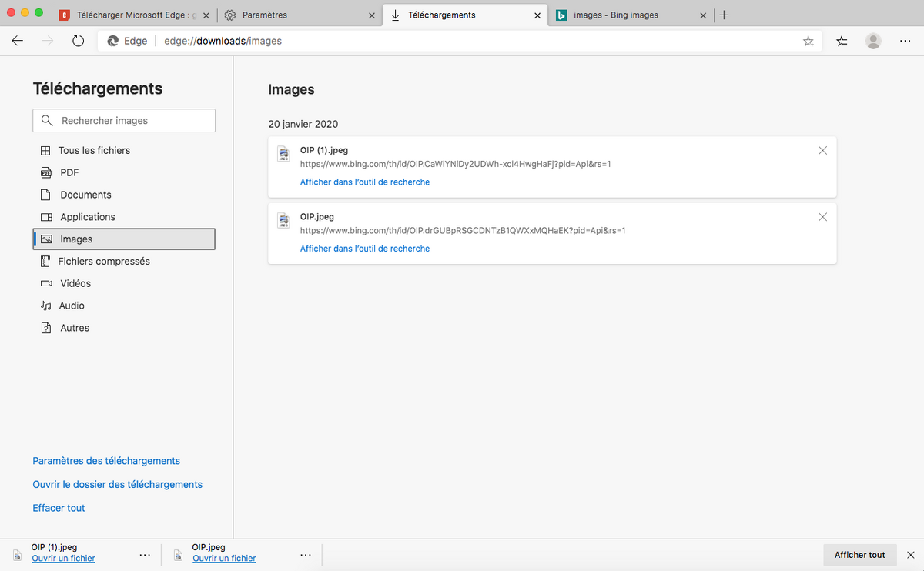Image resolution: width=924 pixels, height=571 pixels.
Task: Open the Edge settings and more menu
Action: pyautogui.click(x=906, y=42)
